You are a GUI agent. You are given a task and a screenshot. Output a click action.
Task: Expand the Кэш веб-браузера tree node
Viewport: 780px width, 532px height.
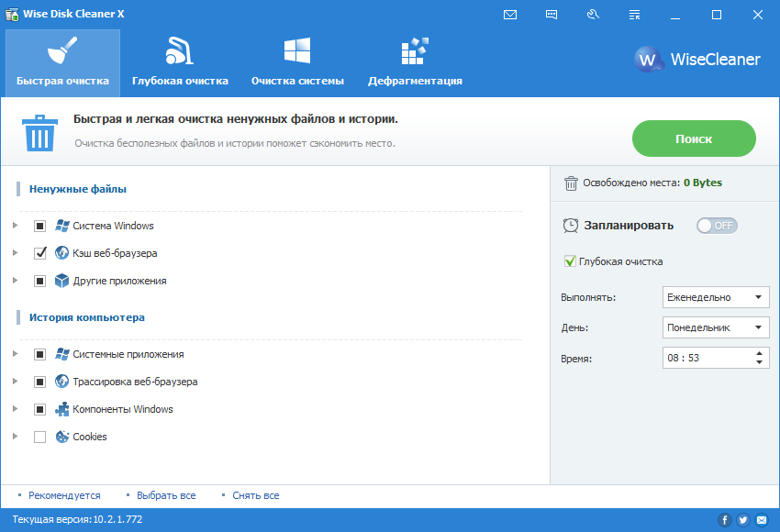click(15, 252)
